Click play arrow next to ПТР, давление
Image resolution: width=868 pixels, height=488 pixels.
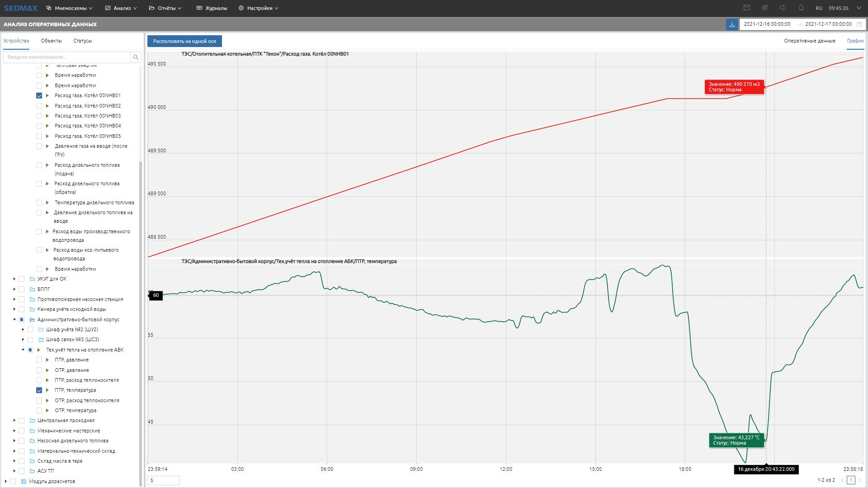click(x=47, y=360)
